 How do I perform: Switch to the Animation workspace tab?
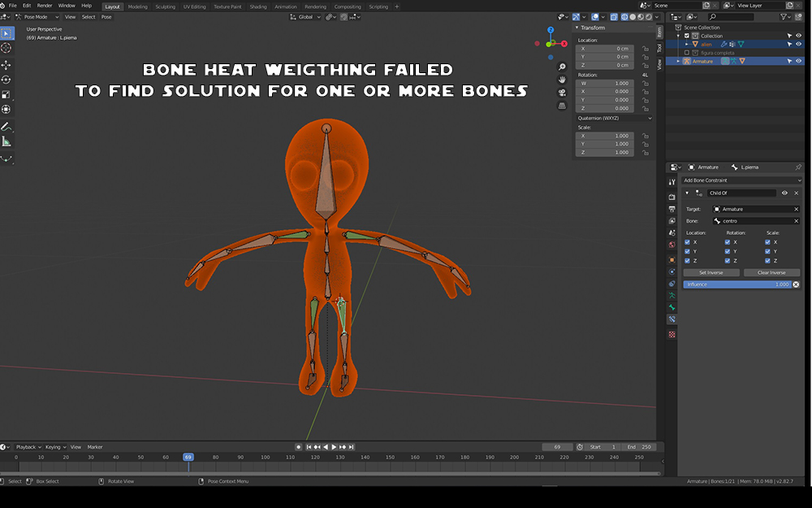(286, 7)
